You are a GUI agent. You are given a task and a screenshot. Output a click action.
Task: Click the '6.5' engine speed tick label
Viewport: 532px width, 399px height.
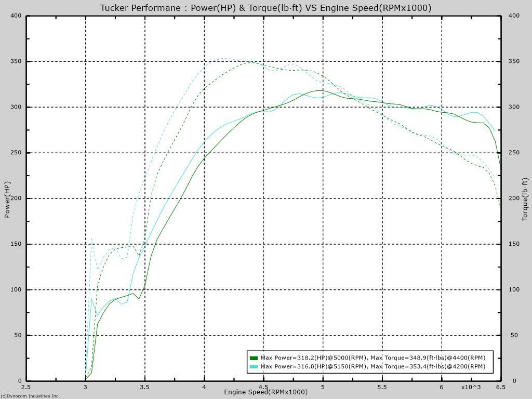pyautogui.click(x=501, y=387)
